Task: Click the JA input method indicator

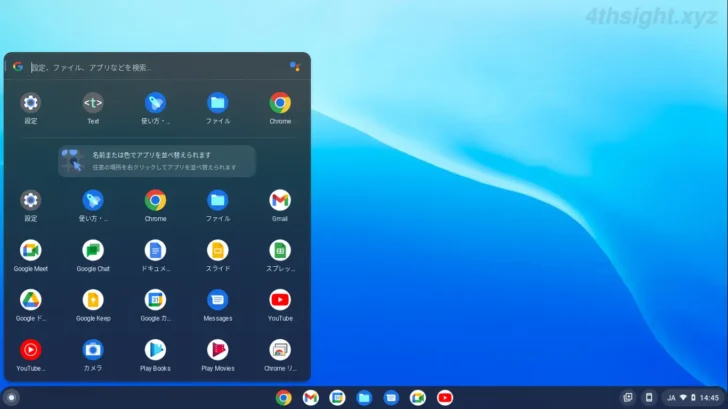Action: pyautogui.click(x=671, y=398)
